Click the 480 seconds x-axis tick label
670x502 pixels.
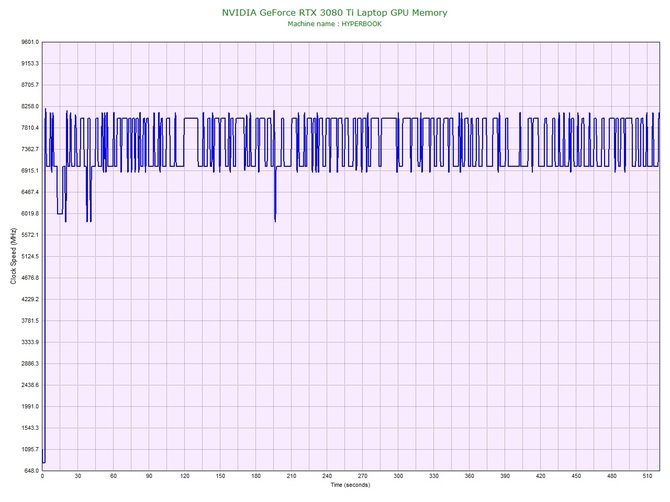pos(612,476)
